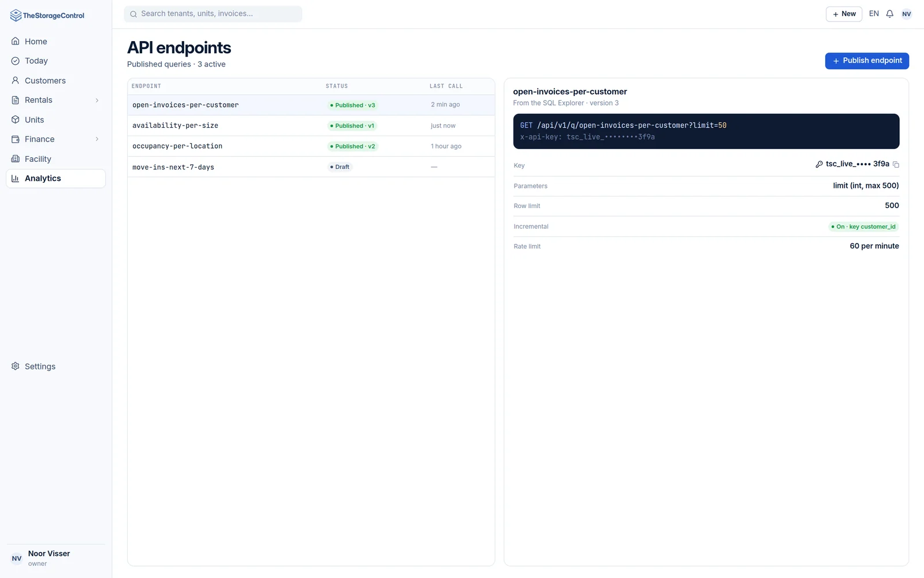The height and width of the screenshot is (578, 924).
Task: Click the Customers person icon
Action: (x=16, y=80)
